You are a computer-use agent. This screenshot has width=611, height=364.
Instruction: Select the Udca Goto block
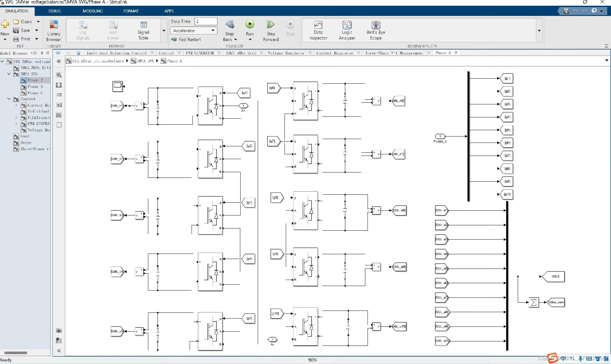click(x=553, y=276)
